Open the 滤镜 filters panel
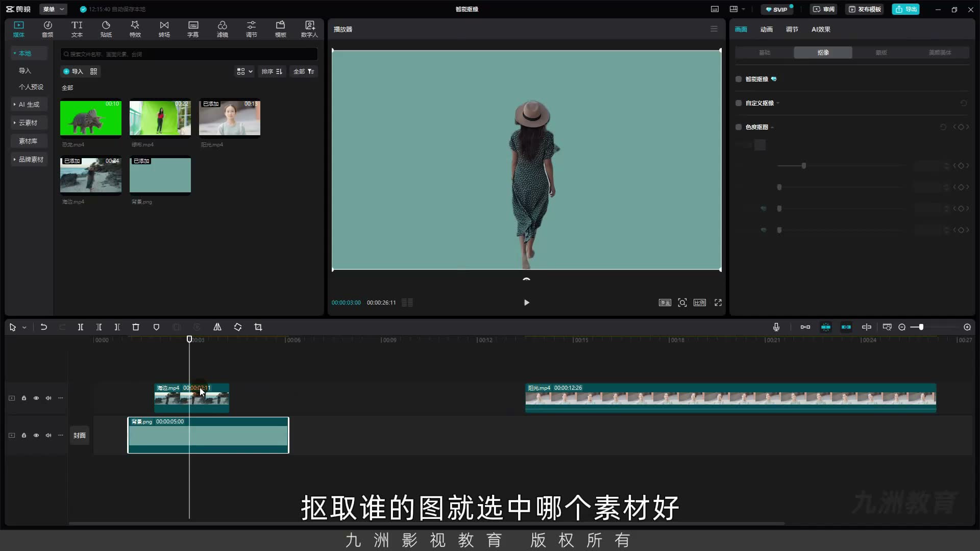980x551 pixels. 222,29
